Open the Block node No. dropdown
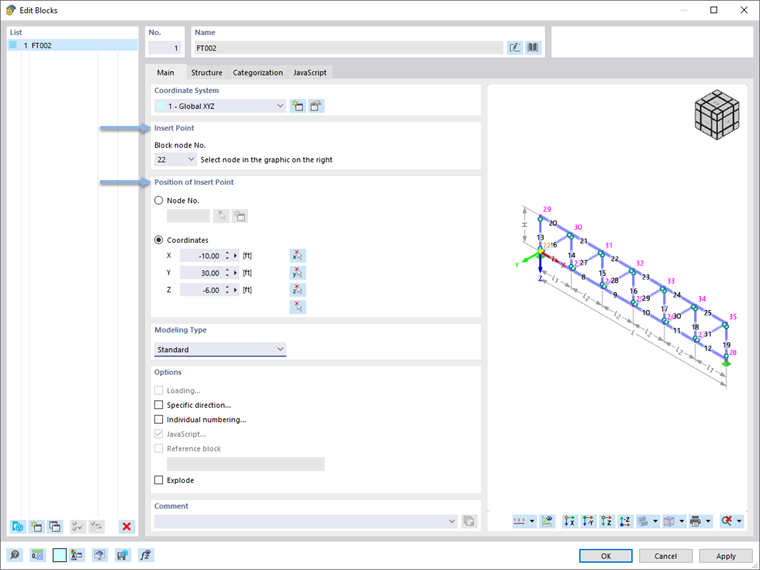 pyautogui.click(x=175, y=159)
